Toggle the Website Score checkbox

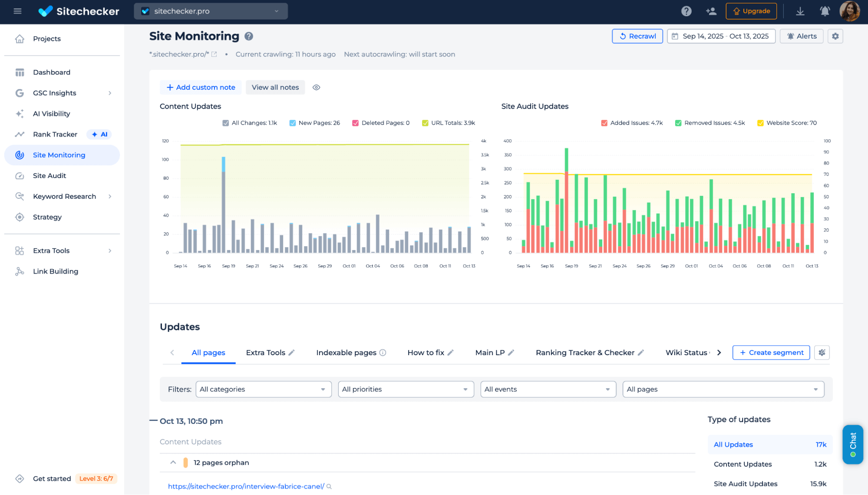[760, 123]
